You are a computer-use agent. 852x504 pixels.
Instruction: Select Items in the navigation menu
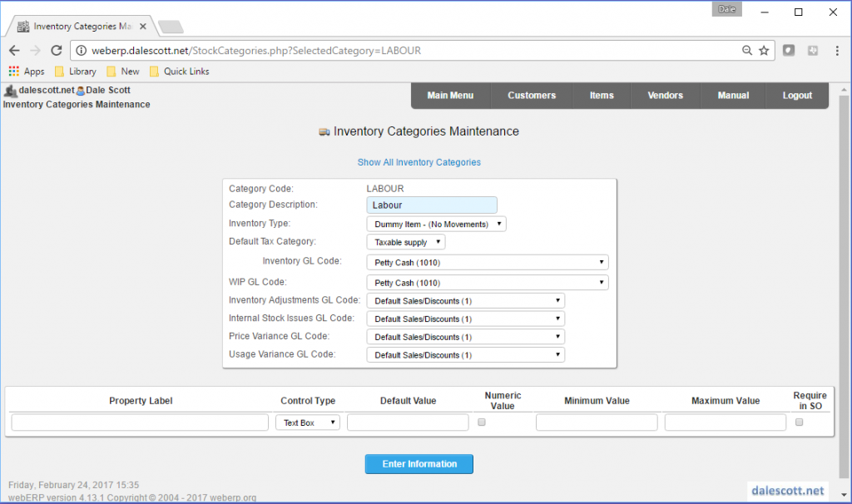(x=601, y=95)
